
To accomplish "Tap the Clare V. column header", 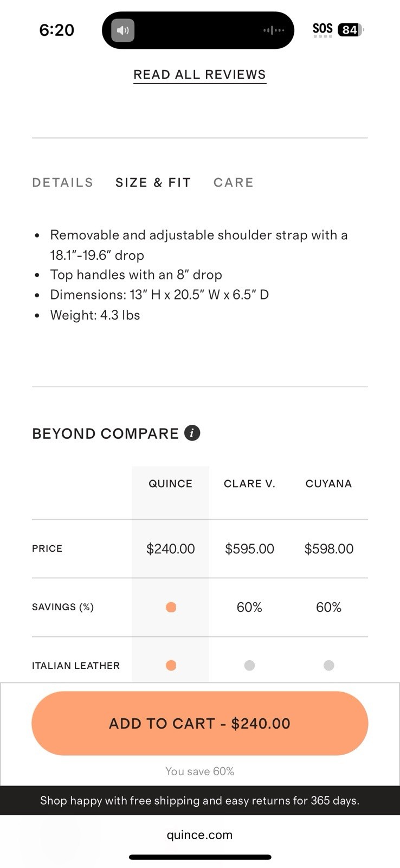I will pyautogui.click(x=249, y=483).
